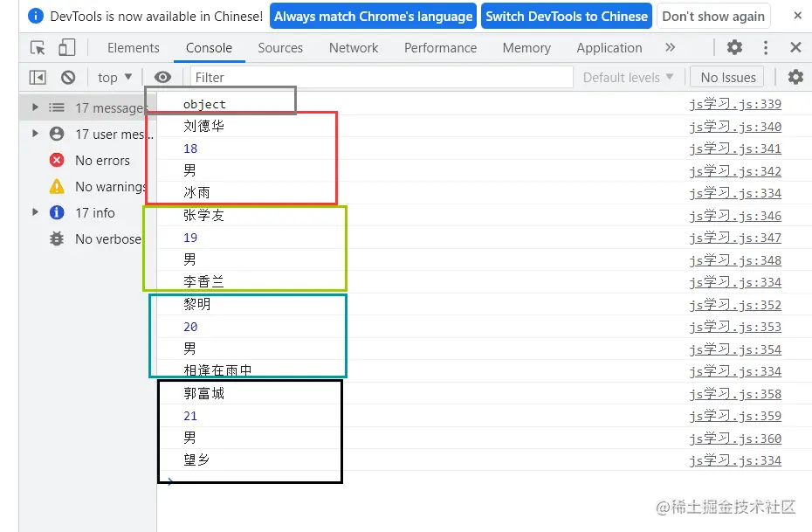Switch to the Console tab
This screenshot has width=812, height=532.
click(x=209, y=48)
